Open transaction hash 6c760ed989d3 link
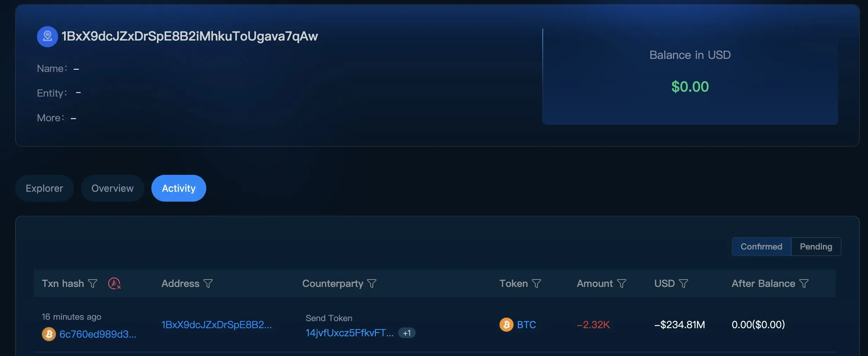Viewport: 868px width, 356px height. click(98, 334)
